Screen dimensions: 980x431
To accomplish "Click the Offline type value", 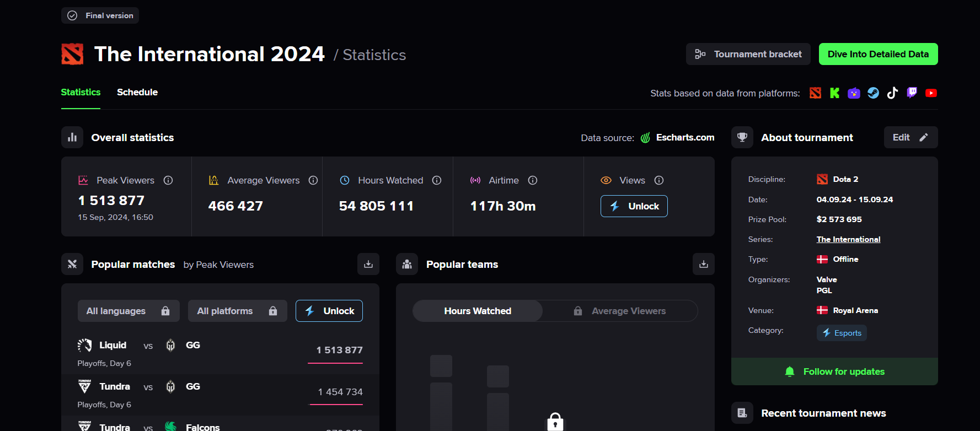I will 845,259.
